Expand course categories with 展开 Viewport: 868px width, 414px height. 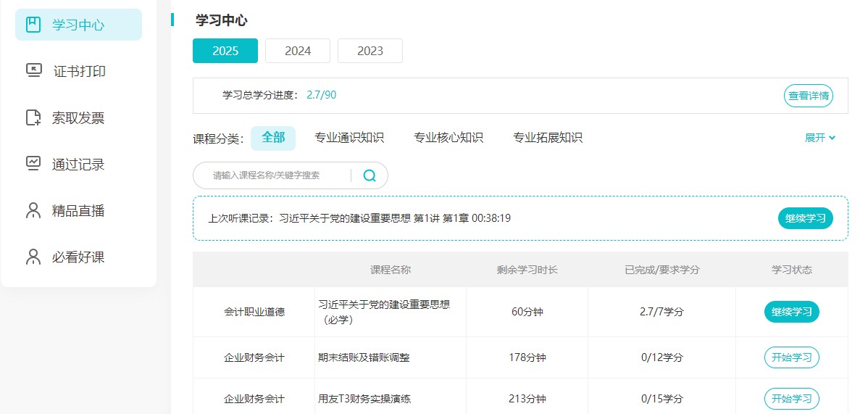(819, 138)
